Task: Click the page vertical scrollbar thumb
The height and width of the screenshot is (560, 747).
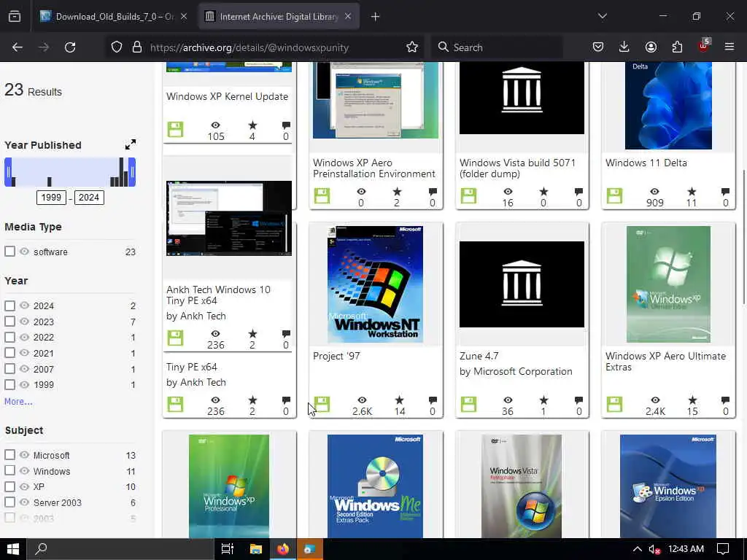Action: [x=743, y=237]
